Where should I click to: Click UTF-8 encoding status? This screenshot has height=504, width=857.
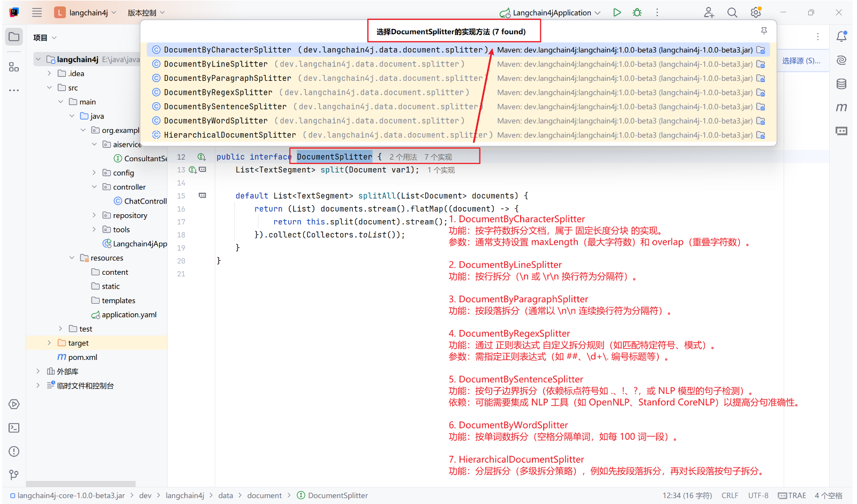click(x=758, y=495)
